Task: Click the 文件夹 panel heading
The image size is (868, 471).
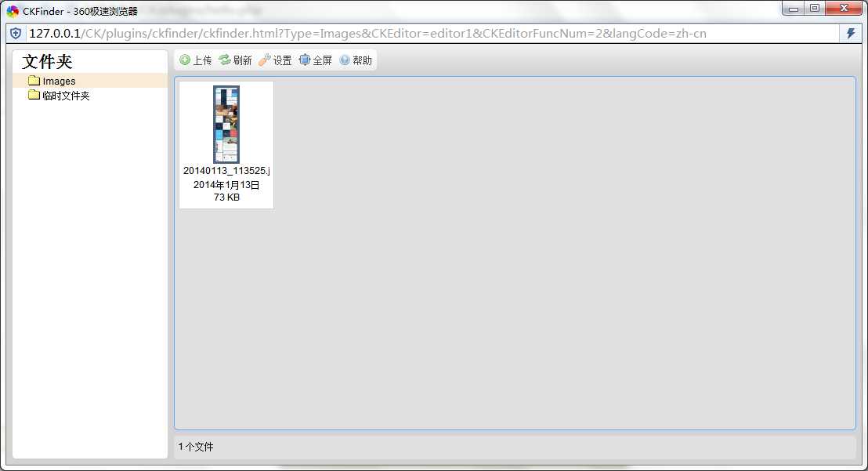Action: pos(47,61)
